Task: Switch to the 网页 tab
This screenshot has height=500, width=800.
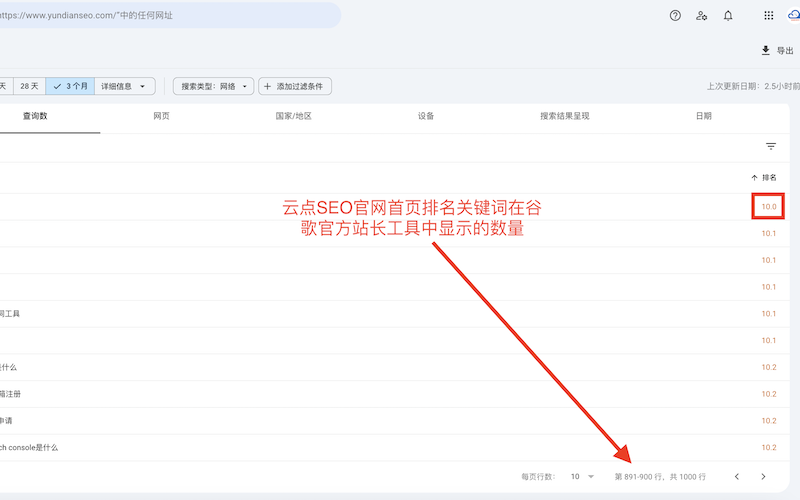Action: click(161, 116)
